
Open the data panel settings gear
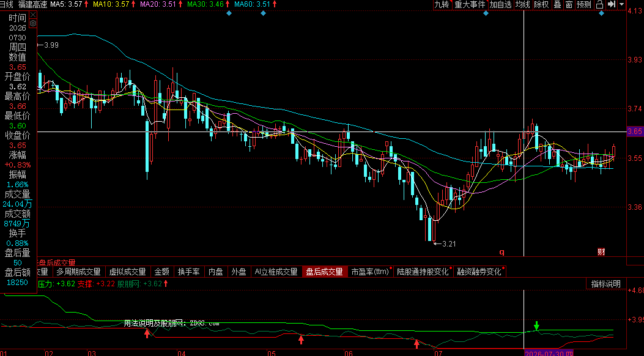tap(33, 24)
